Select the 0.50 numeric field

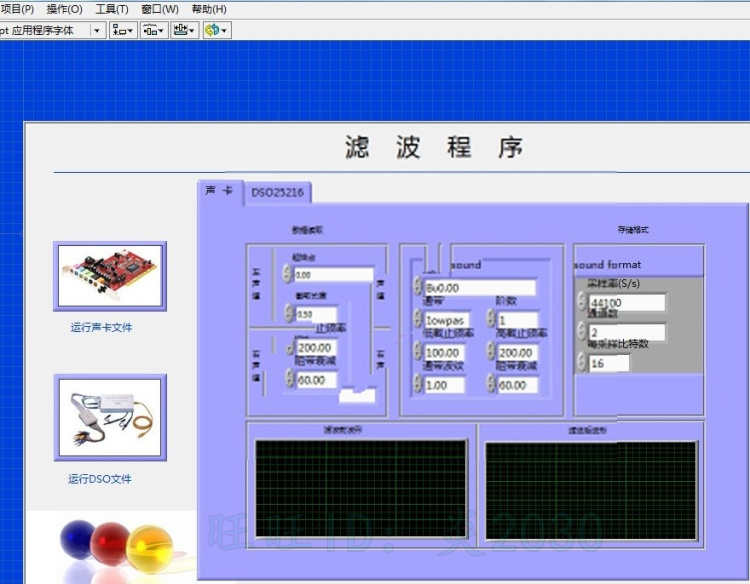coord(316,314)
